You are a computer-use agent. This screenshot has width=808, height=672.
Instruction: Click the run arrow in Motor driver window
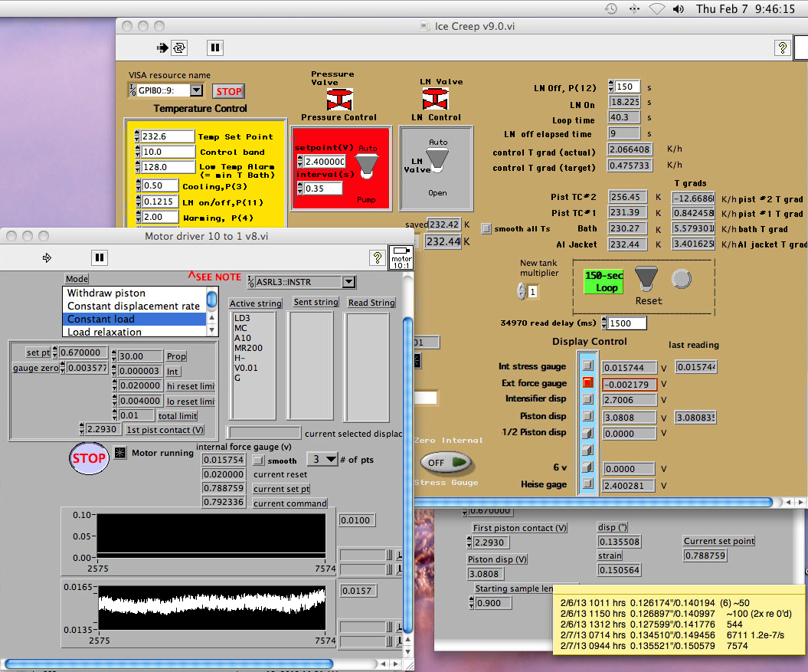(x=46, y=257)
